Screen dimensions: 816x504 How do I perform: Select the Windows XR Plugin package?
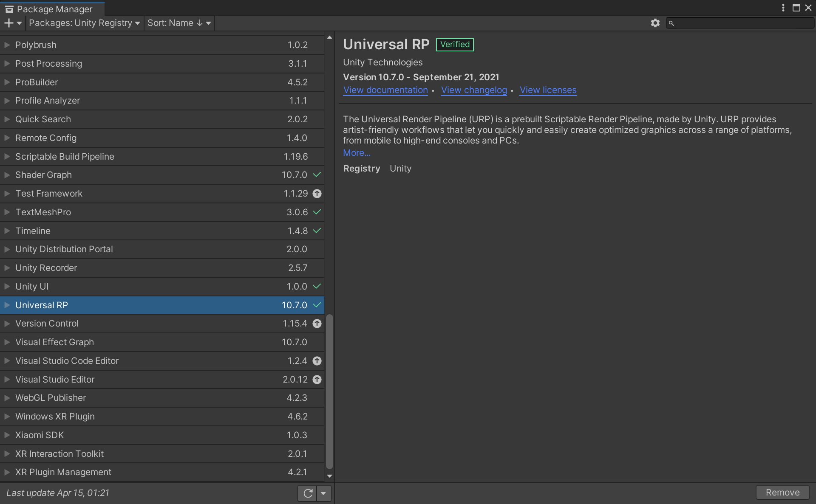click(x=162, y=417)
